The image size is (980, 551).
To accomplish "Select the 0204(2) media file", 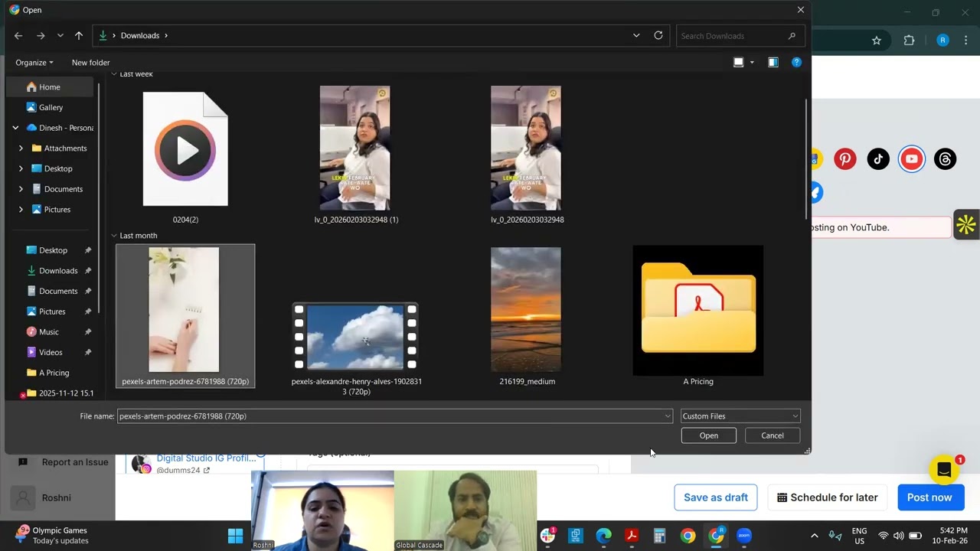I will (185, 148).
